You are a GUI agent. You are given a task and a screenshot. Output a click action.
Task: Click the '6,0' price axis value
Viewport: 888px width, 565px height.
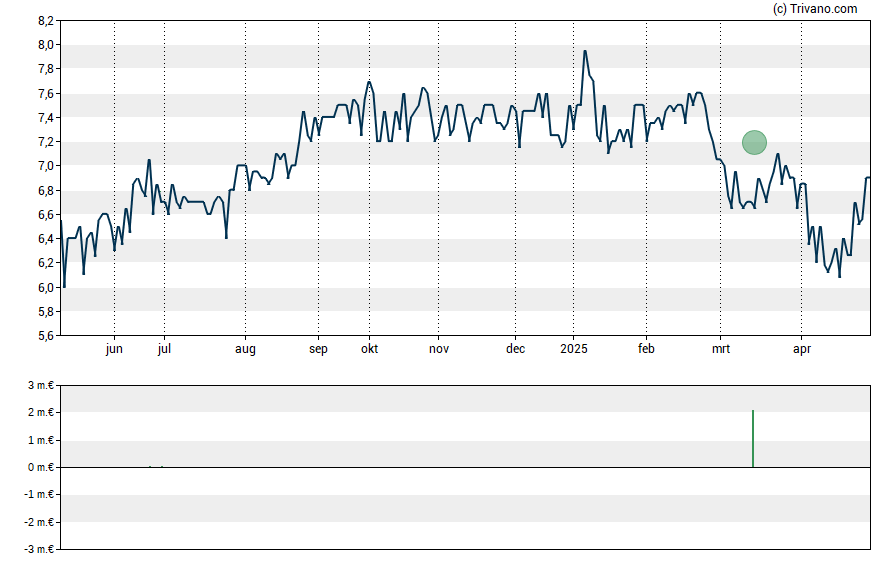point(46,288)
